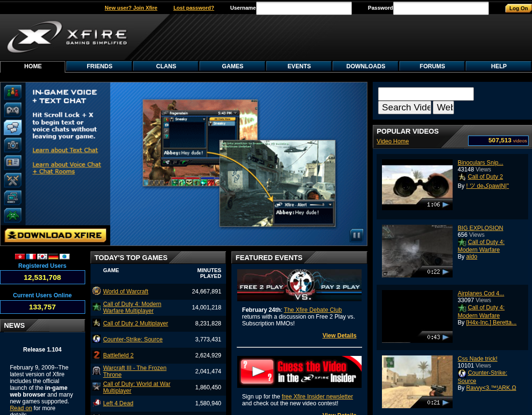Focus the video search text box

[x=426, y=93]
